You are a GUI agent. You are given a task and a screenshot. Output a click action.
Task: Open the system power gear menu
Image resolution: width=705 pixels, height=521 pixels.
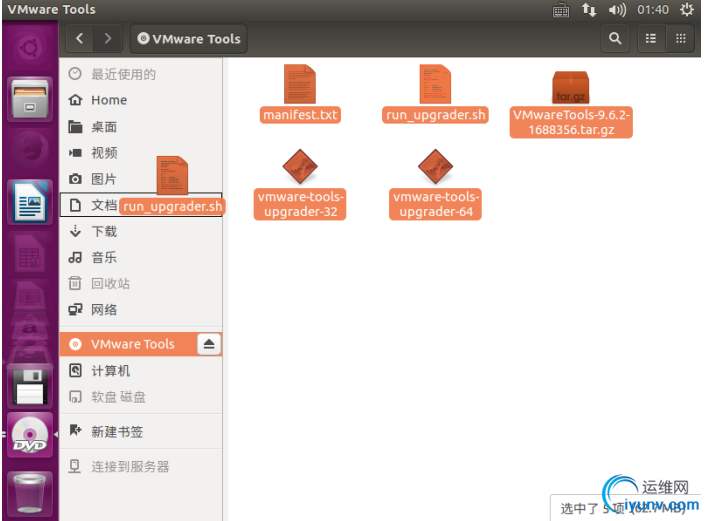[x=687, y=10]
